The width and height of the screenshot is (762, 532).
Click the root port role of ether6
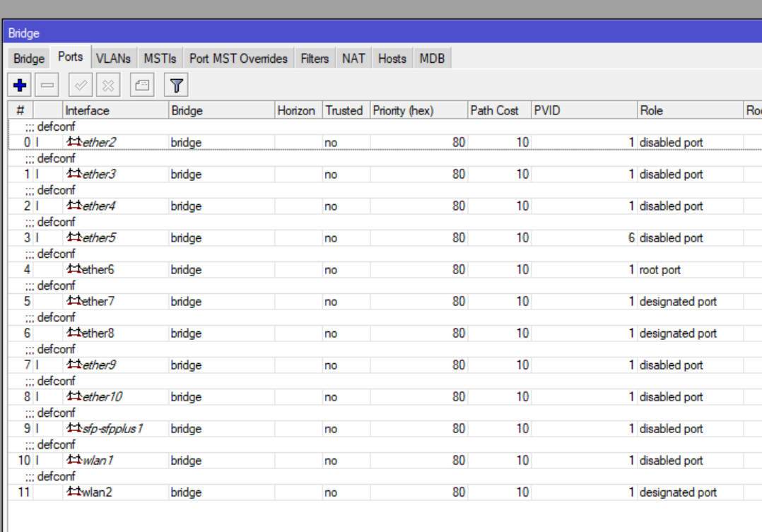[x=660, y=270]
